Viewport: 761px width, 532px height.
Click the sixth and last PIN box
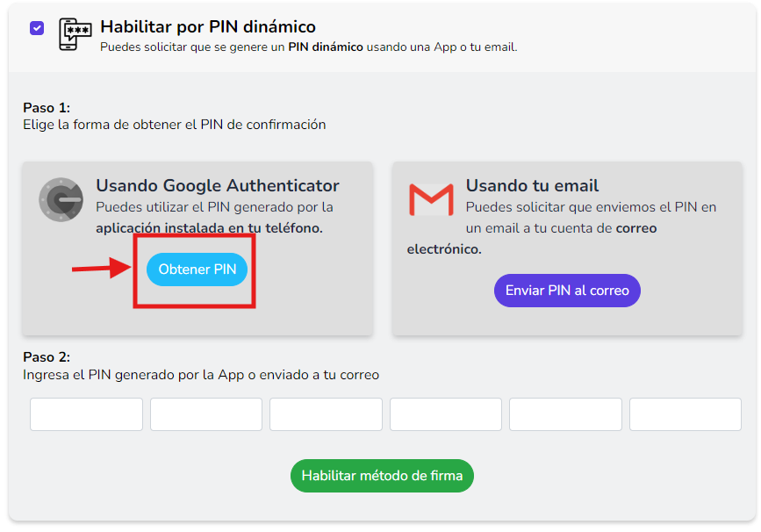686,414
